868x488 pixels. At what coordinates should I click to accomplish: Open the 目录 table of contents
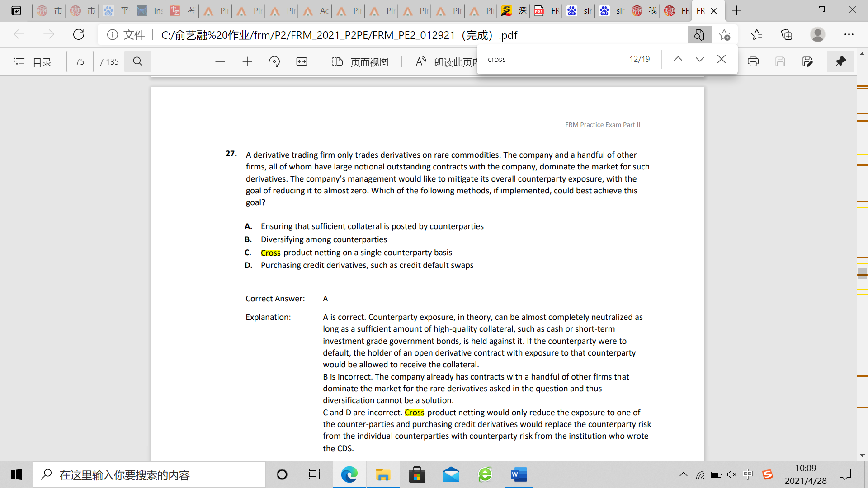(x=33, y=61)
